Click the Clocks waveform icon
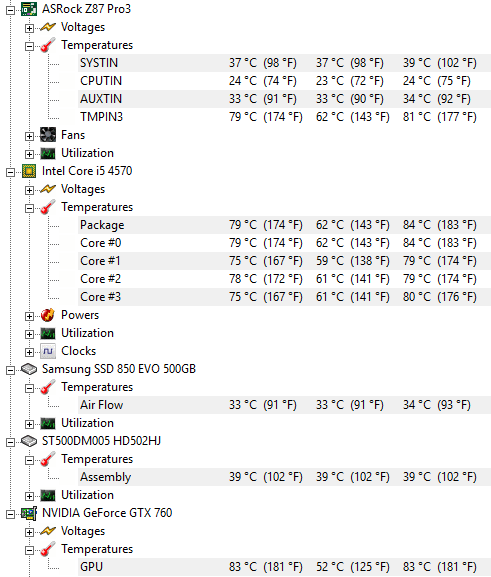491x577 pixels. pyautogui.click(x=48, y=351)
